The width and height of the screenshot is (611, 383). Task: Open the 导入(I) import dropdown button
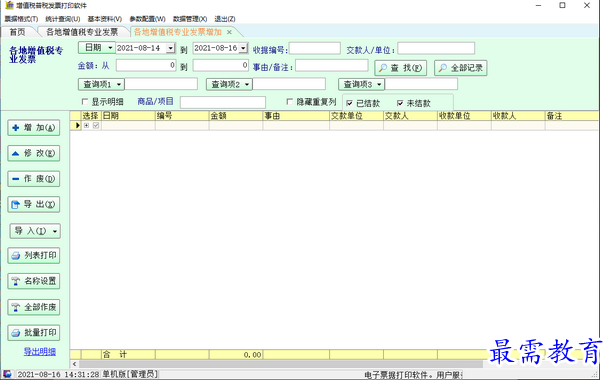(x=35, y=231)
